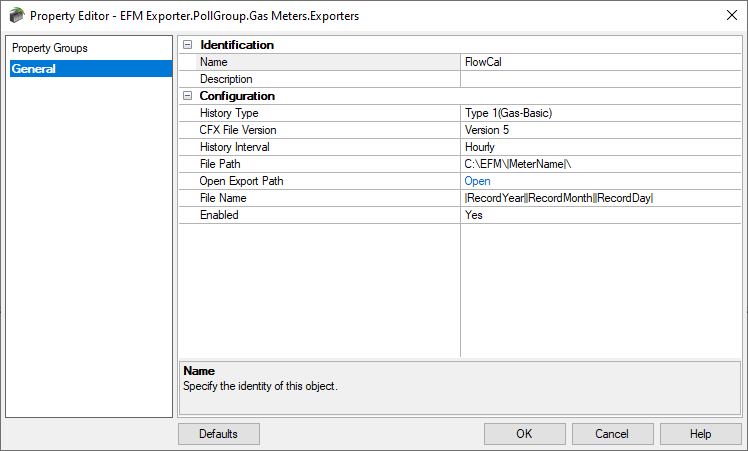Edit the Name value FlowCal
The image size is (748, 451).
pyautogui.click(x=601, y=62)
